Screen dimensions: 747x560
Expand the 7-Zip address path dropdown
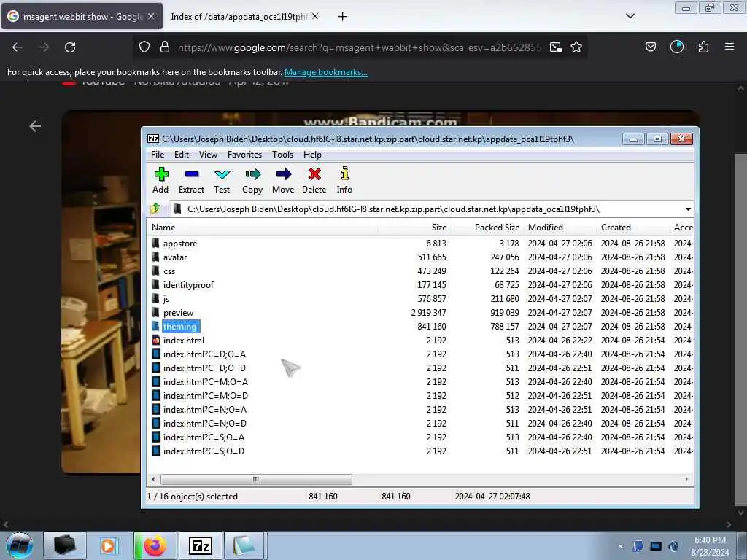tap(688, 209)
